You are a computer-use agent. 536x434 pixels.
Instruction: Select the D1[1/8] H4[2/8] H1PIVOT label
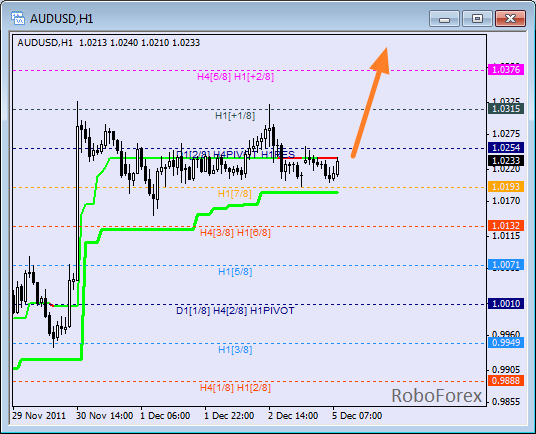(x=235, y=311)
